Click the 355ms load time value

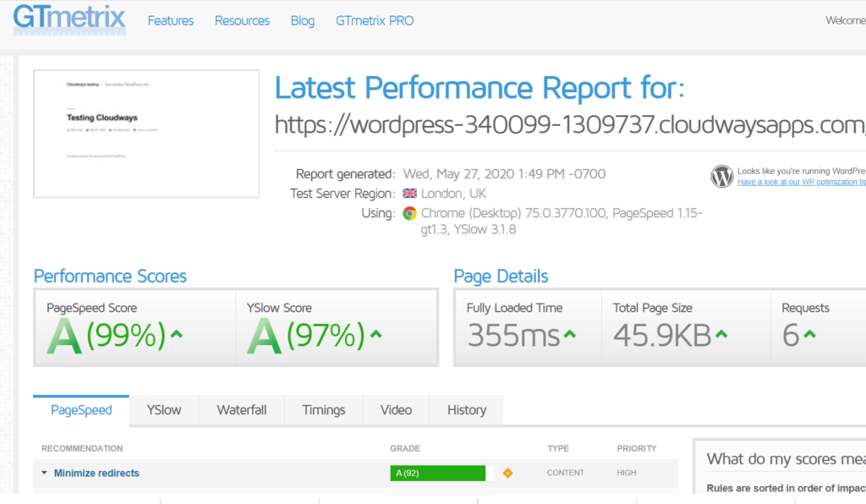513,336
